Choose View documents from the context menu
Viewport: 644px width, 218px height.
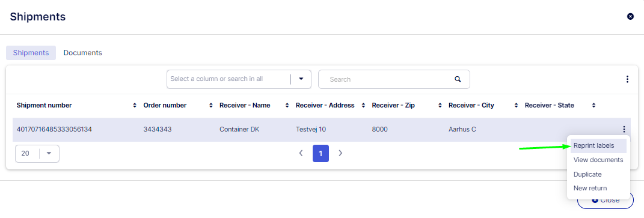(x=598, y=160)
